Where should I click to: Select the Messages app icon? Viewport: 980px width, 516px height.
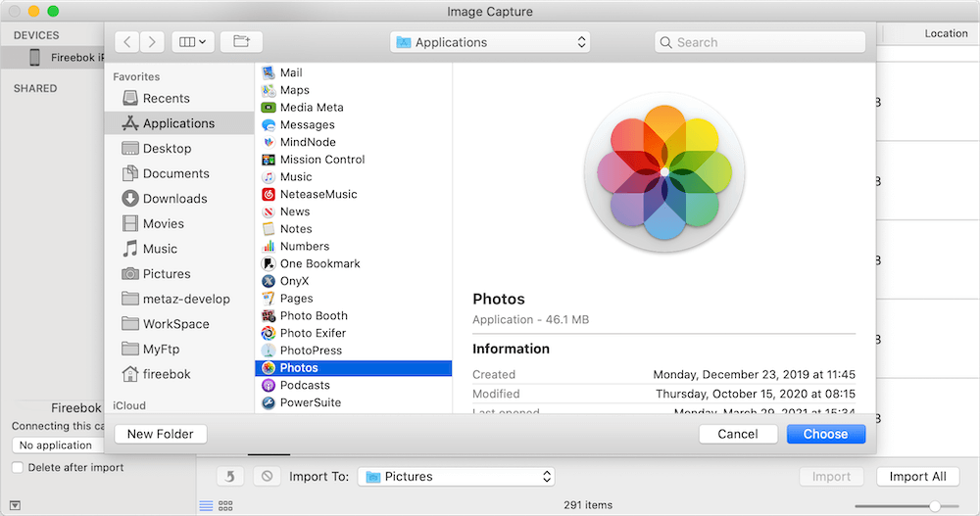pos(269,125)
